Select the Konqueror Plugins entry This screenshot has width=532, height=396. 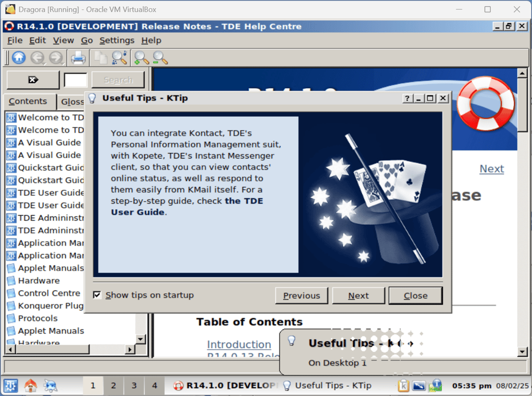click(50, 306)
